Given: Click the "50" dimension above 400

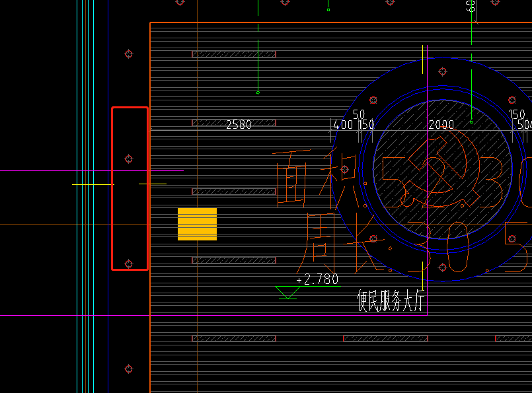Looking at the screenshot, I should click(x=359, y=114).
